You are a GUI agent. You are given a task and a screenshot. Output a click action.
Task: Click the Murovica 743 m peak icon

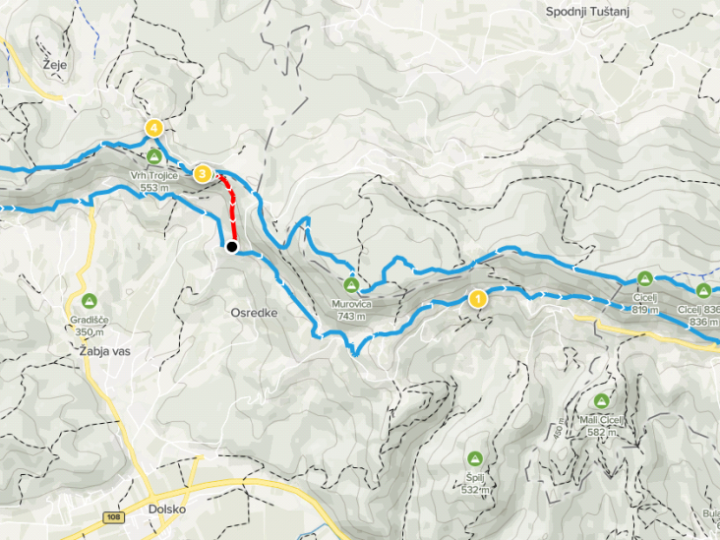pos(351,285)
